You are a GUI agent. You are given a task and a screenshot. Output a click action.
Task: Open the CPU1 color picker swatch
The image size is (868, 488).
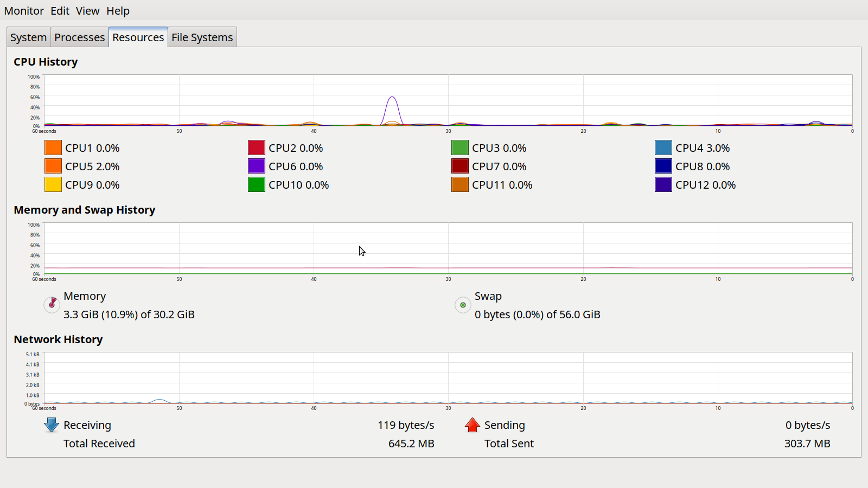tap(53, 147)
